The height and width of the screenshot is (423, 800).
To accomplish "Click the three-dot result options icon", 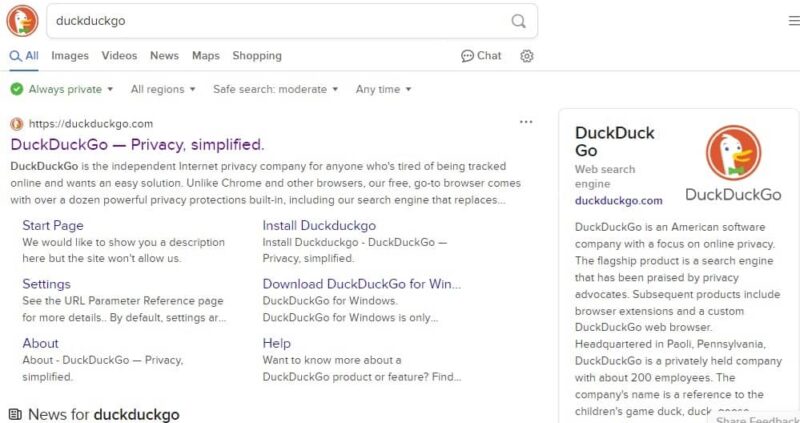I will point(526,122).
